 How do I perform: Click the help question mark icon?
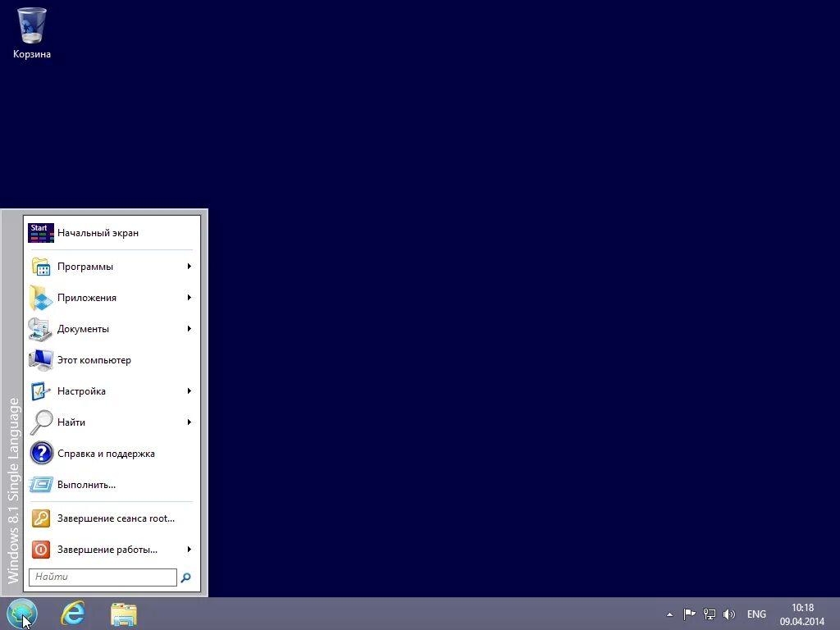(41, 453)
